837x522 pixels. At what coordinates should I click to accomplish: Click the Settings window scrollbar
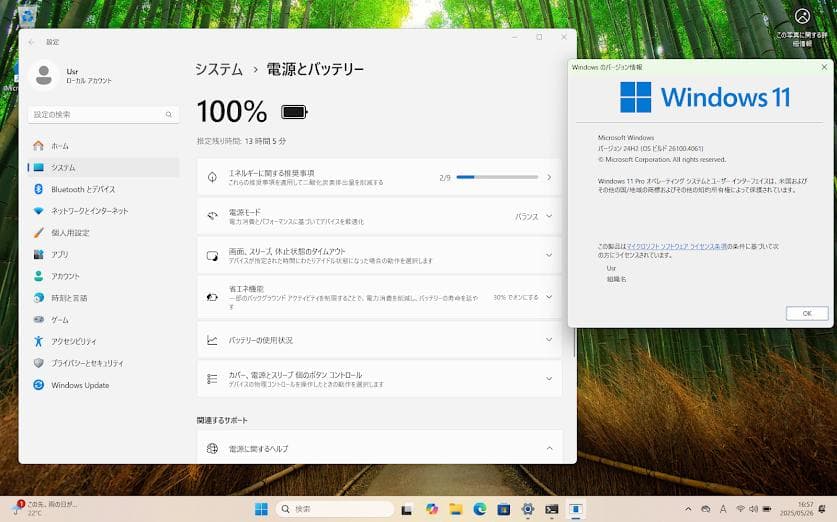tap(574, 342)
